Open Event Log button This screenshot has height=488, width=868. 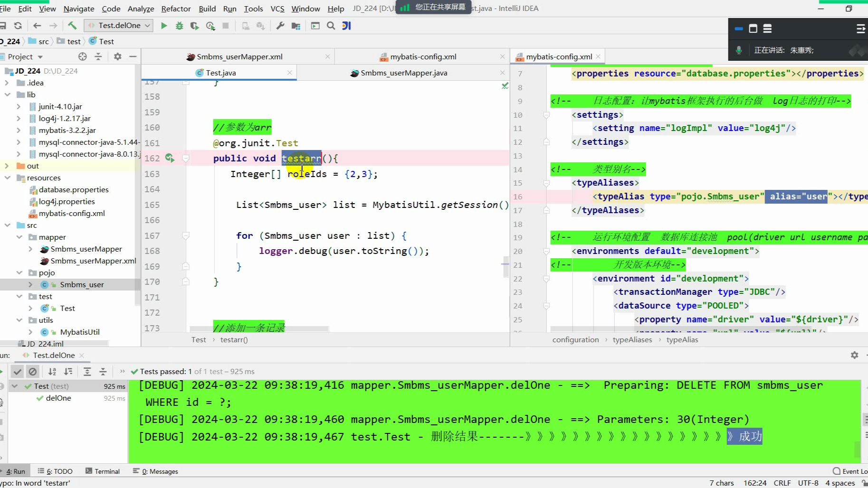(x=850, y=471)
